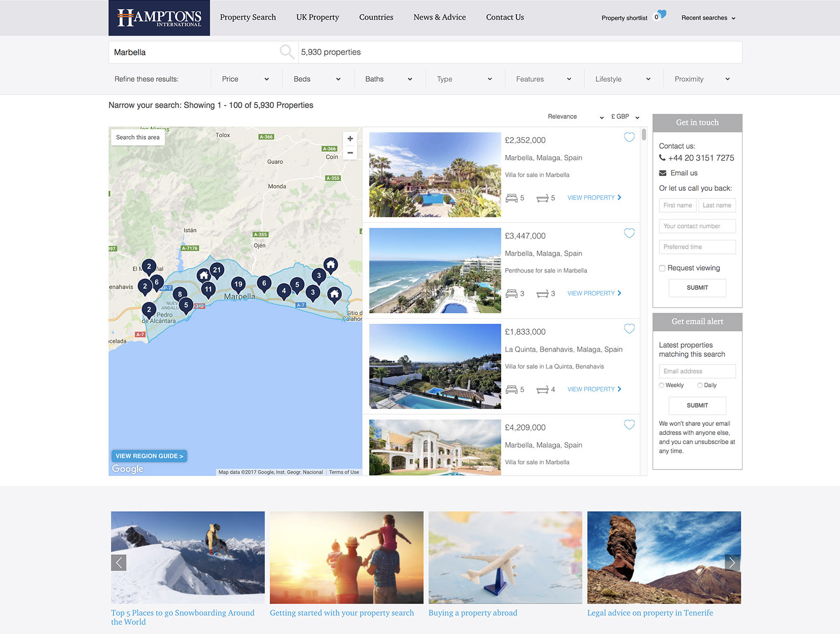Click the View Region Guide button
The image size is (840, 634).
pos(149,456)
